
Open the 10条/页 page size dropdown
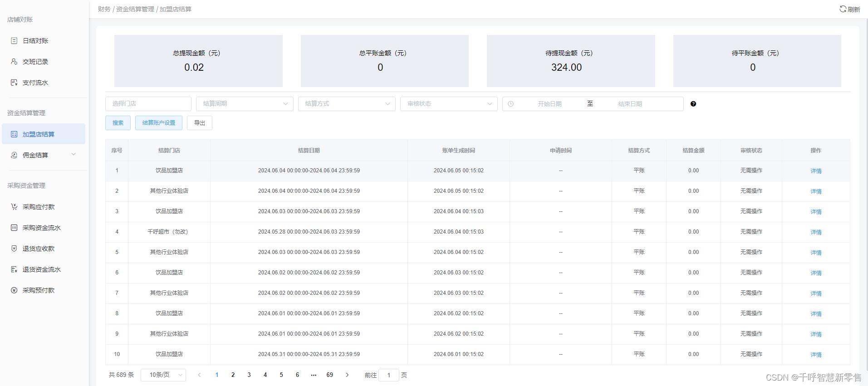(x=163, y=375)
